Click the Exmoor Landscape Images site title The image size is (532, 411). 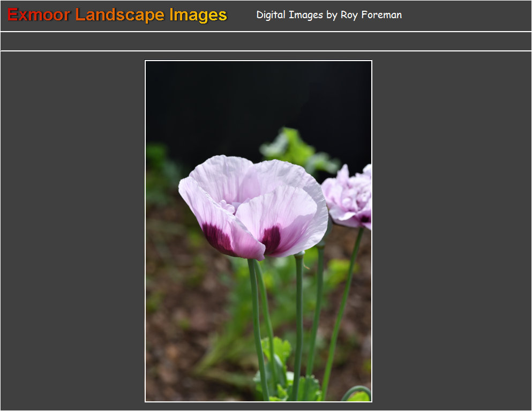tap(115, 15)
